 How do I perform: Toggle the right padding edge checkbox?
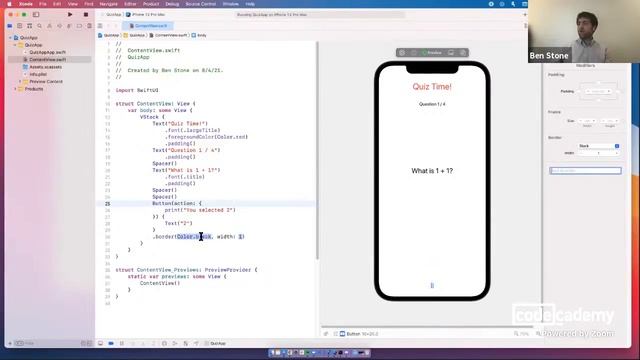[x=617, y=91]
